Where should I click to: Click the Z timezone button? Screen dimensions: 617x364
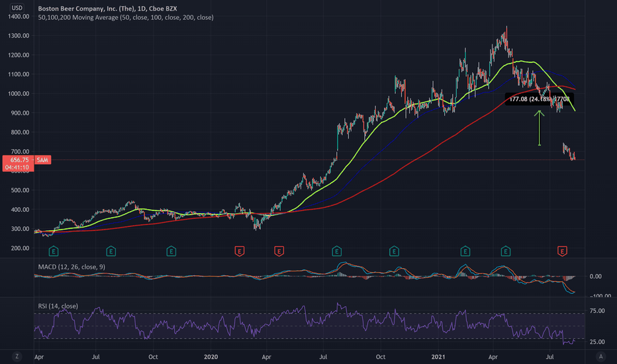(17, 357)
